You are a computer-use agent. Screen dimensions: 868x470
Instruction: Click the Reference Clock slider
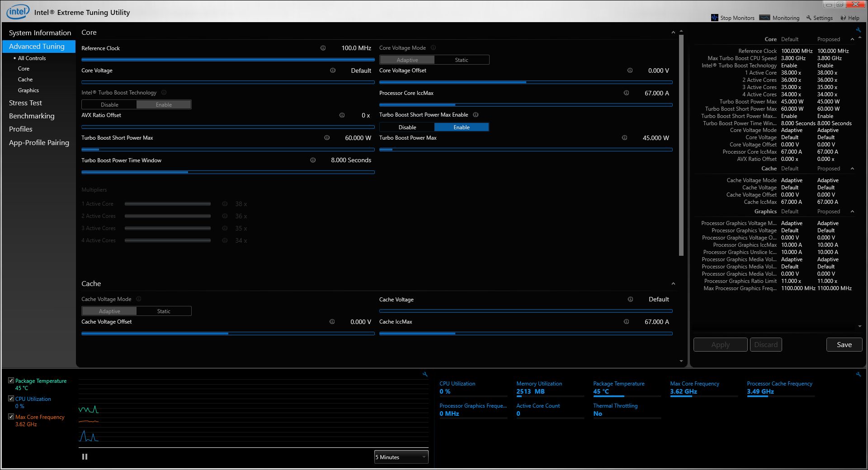(x=228, y=59)
